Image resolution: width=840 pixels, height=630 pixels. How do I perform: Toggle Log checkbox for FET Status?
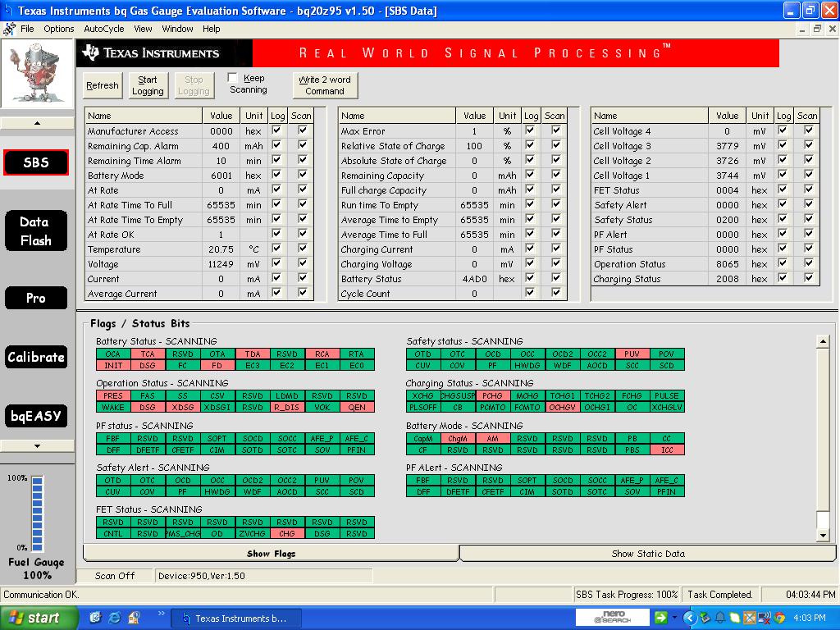click(x=783, y=189)
